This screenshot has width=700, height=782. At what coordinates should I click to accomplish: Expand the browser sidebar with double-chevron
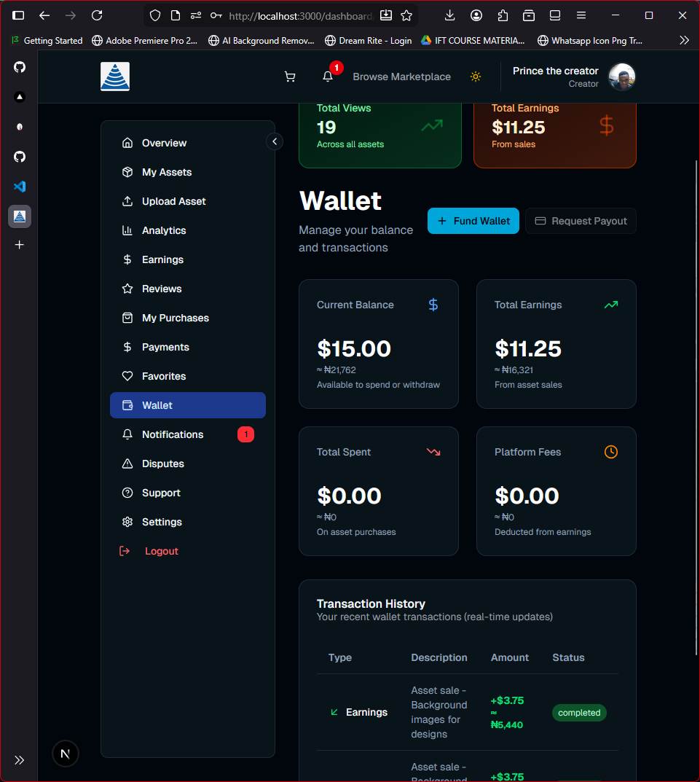(x=20, y=760)
